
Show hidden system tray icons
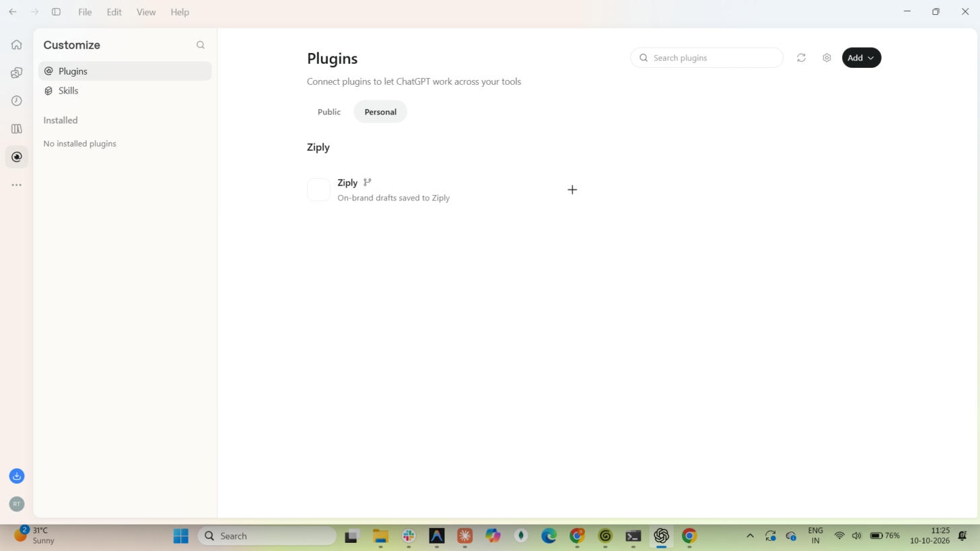click(x=750, y=536)
